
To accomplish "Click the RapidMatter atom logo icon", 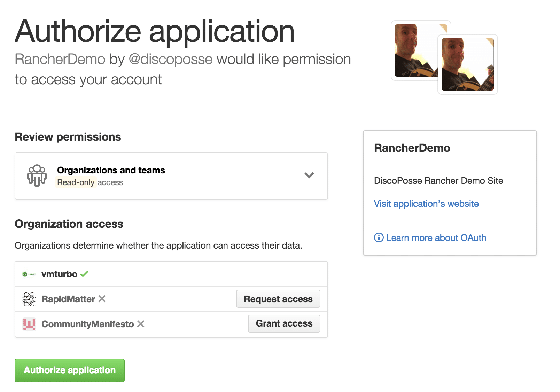I will click(29, 299).
